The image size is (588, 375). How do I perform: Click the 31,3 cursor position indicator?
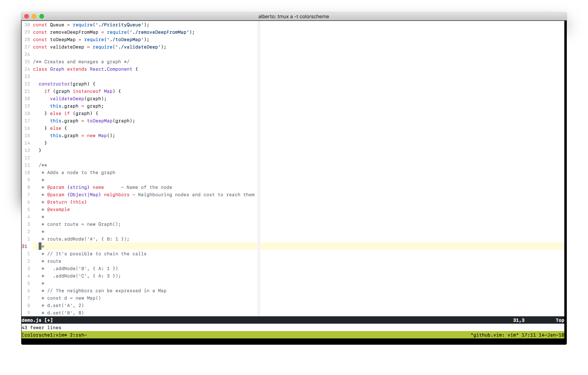tap(519, 320)
